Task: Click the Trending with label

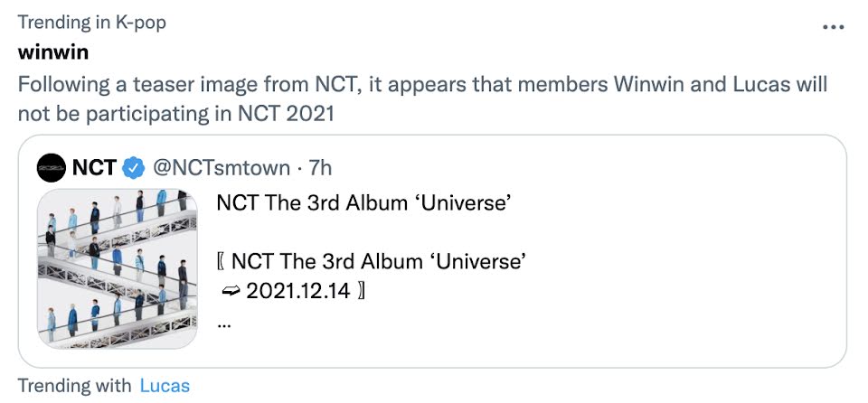Action: (x=74, y=386)
